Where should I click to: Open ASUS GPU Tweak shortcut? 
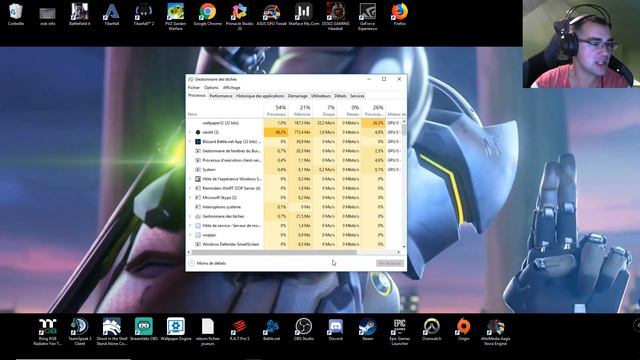271,15
